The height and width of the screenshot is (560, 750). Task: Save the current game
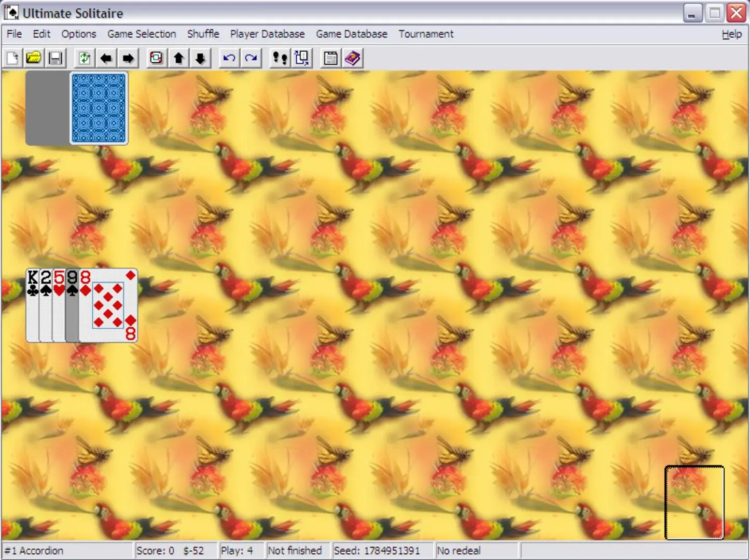point(55,58)
